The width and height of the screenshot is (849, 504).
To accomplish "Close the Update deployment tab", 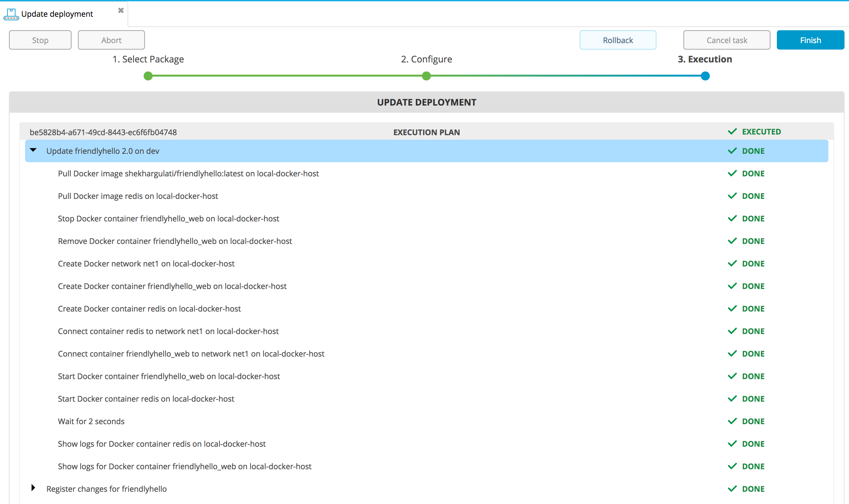I will tap(121, 11).
